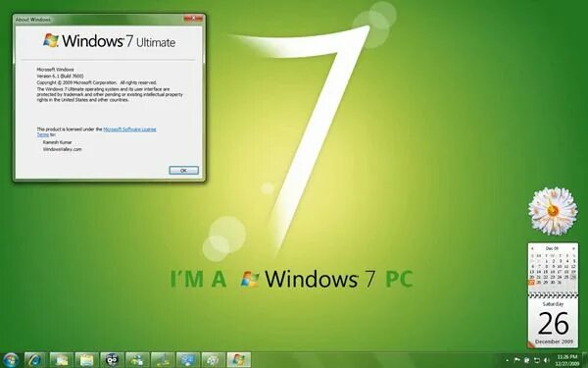Open the media player taskbar icon beside the winver icon
The width and height of the screenshot is (588, 368).
click(x=213, y=360)
